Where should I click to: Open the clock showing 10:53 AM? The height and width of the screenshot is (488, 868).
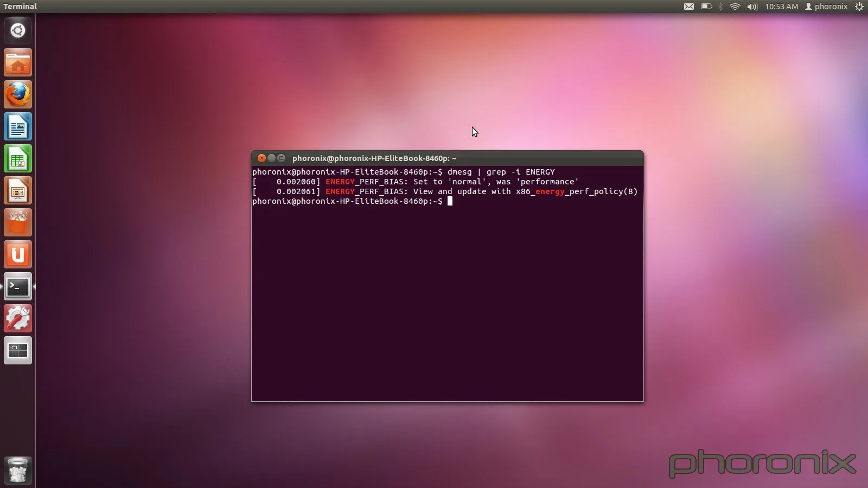[x=781, y=7]
